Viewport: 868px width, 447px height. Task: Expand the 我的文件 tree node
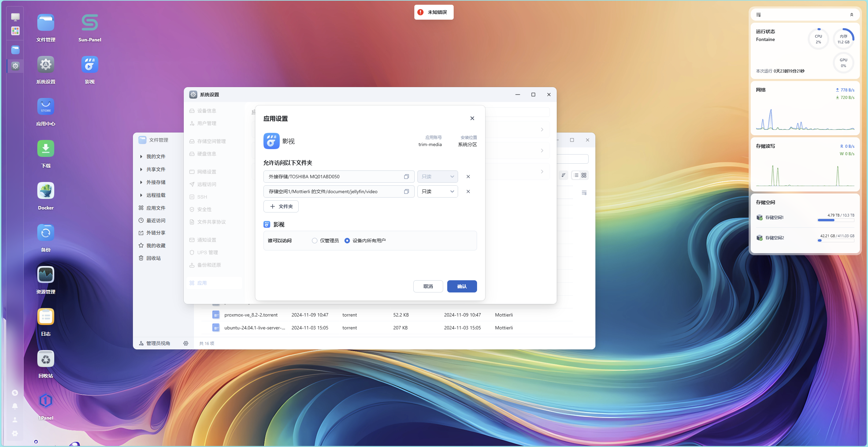141,157
